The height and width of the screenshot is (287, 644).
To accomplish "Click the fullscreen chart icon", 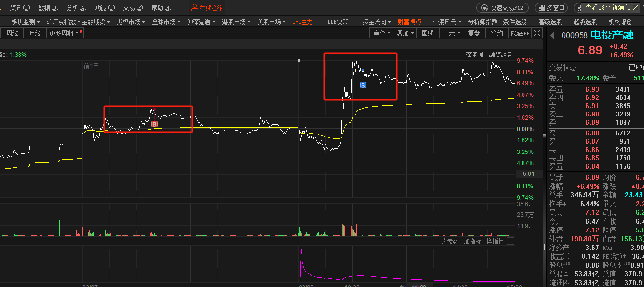I will tap(537, 33).
